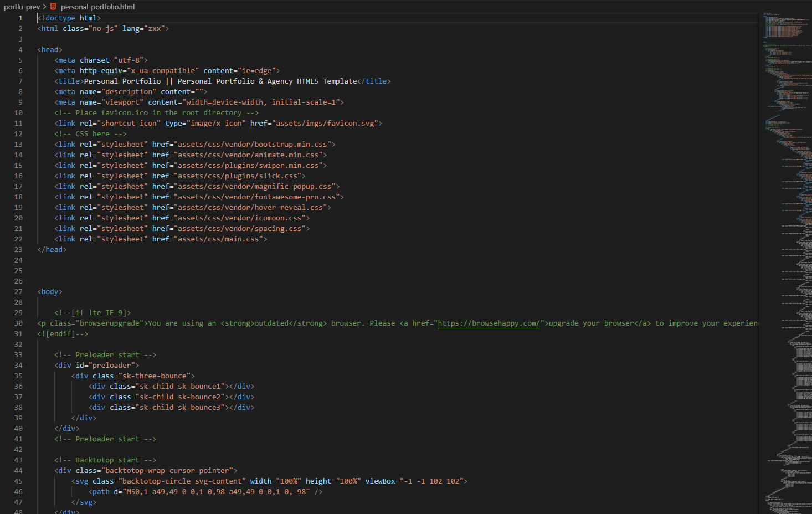The width and height of the screenshot is (812, 514).
Task: Click the meta charset utf-8 line
Action: click(101, 60)
